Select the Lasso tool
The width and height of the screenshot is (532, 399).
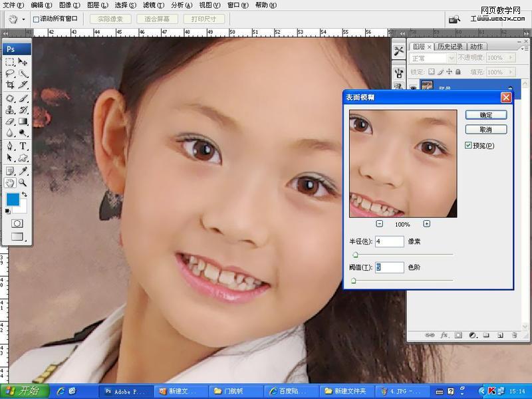coord(10,73)
